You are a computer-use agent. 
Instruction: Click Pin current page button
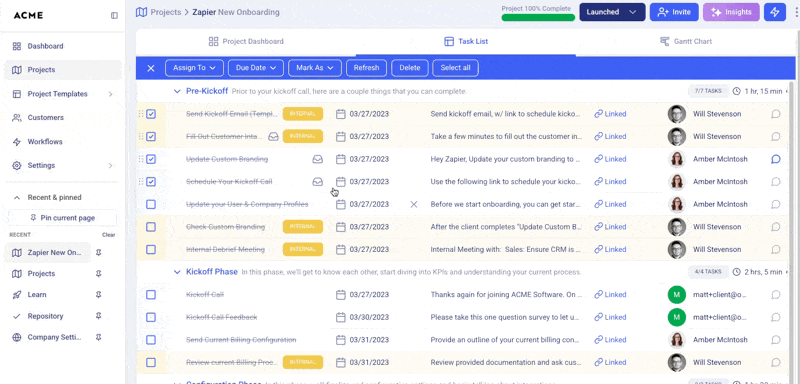[63, 218]
